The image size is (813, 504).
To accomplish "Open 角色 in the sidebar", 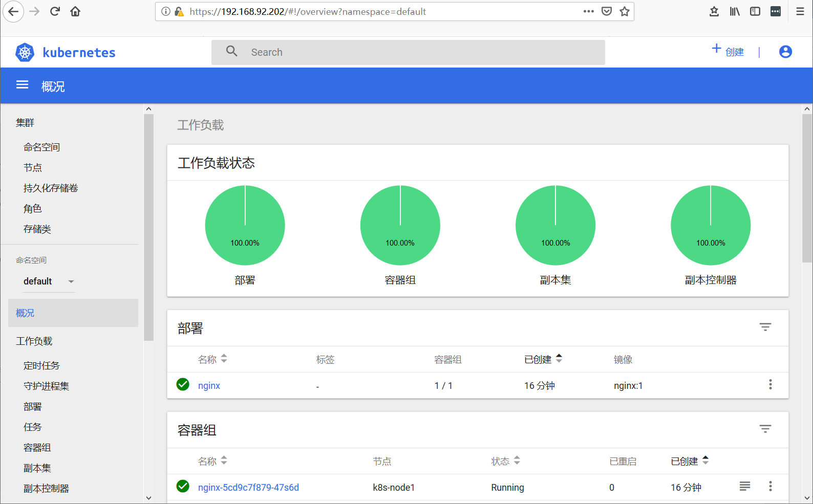I will point(33,209).
